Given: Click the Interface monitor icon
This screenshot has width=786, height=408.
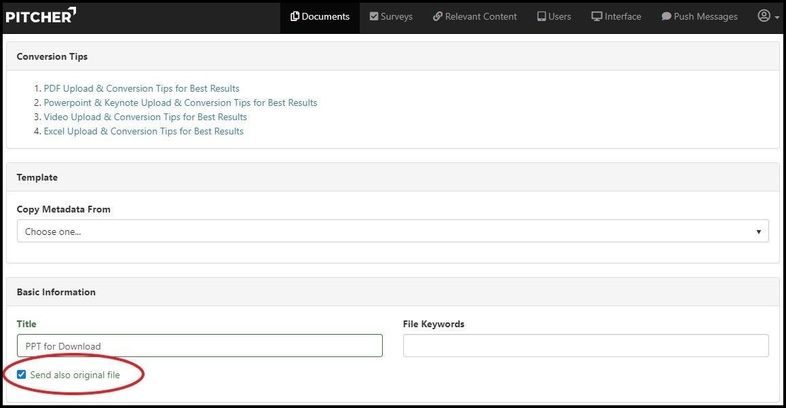Looking at the screenshot, I should point(597,17).
